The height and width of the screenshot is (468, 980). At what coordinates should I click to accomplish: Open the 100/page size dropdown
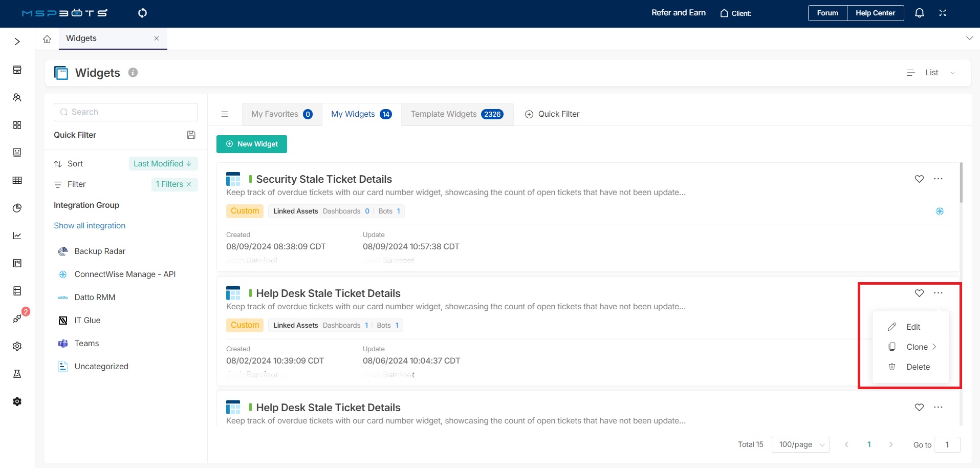click(x=800, y=444)
